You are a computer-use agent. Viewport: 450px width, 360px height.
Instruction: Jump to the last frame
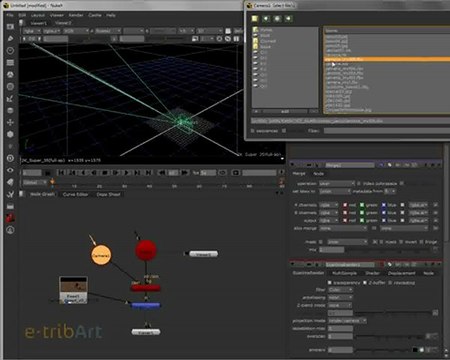(x=148, y=173)
